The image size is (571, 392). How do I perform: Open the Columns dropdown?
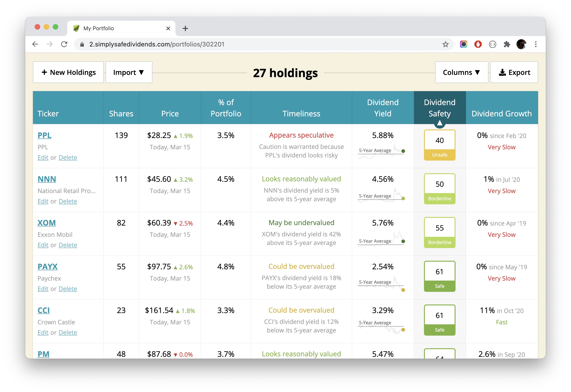point(461,72)
